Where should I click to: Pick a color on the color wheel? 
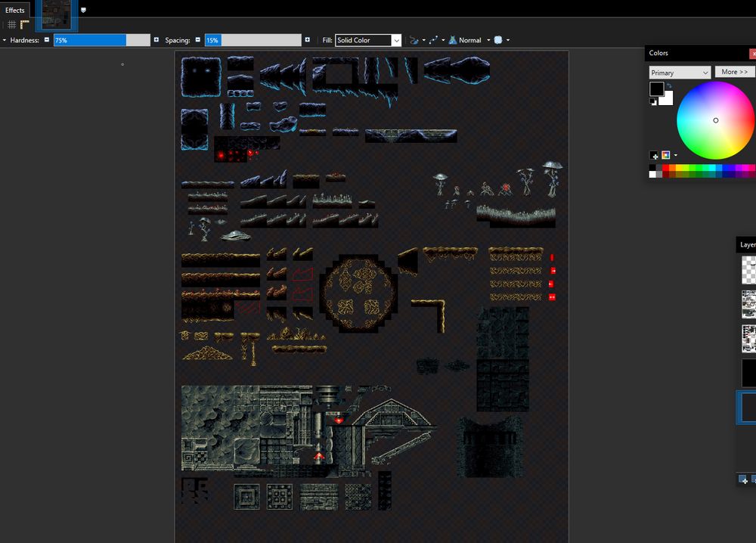715,120
